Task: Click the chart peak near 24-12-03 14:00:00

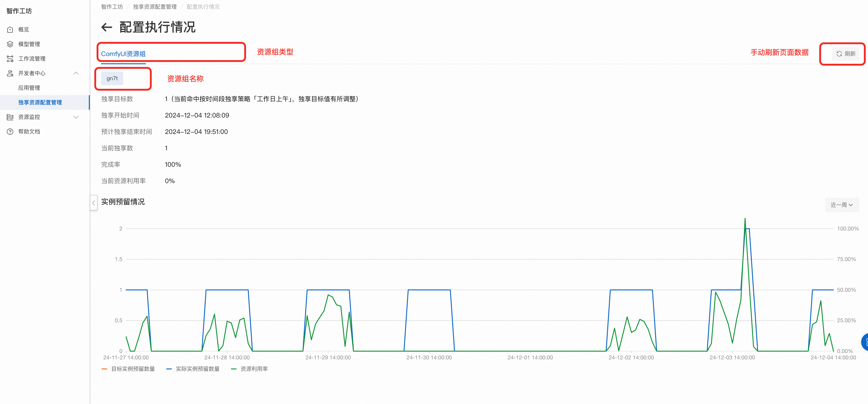Action: [x=745, y=219]
